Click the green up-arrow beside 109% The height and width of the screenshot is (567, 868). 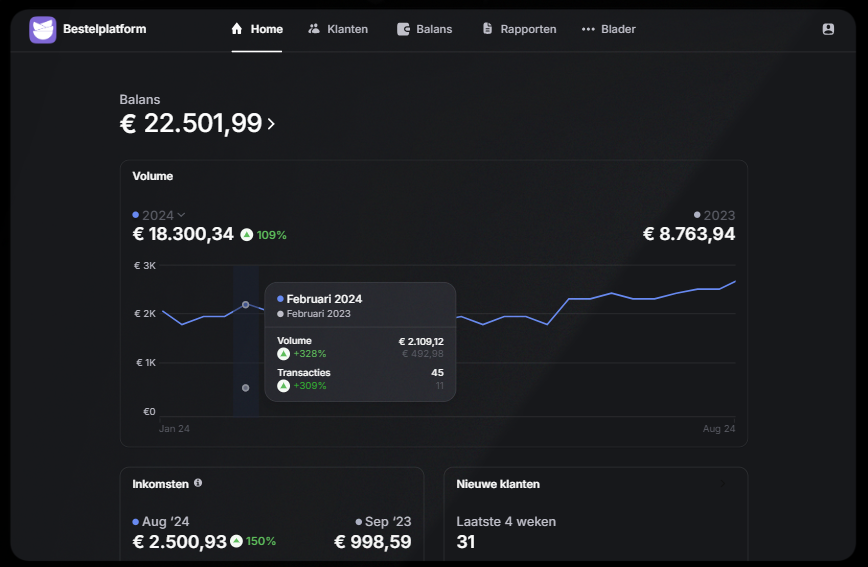tap(246, 235)
